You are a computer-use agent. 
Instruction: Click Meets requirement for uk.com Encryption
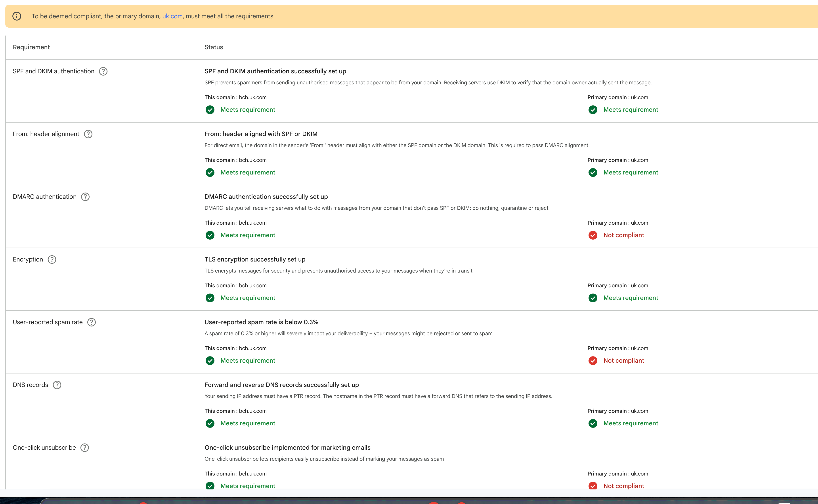(631, 298)
